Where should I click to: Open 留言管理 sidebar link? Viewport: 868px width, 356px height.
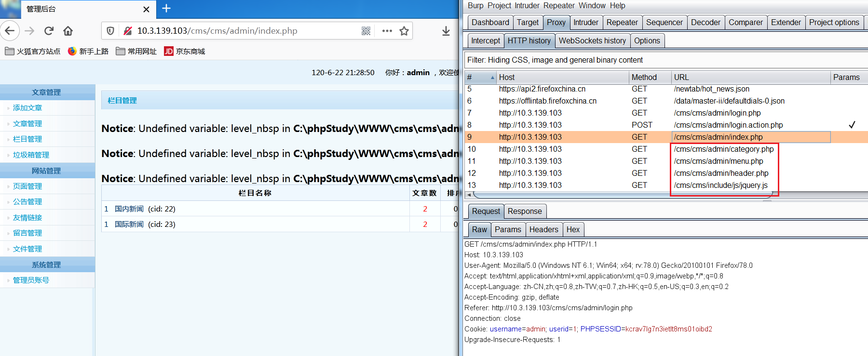(x=27, y=233)
